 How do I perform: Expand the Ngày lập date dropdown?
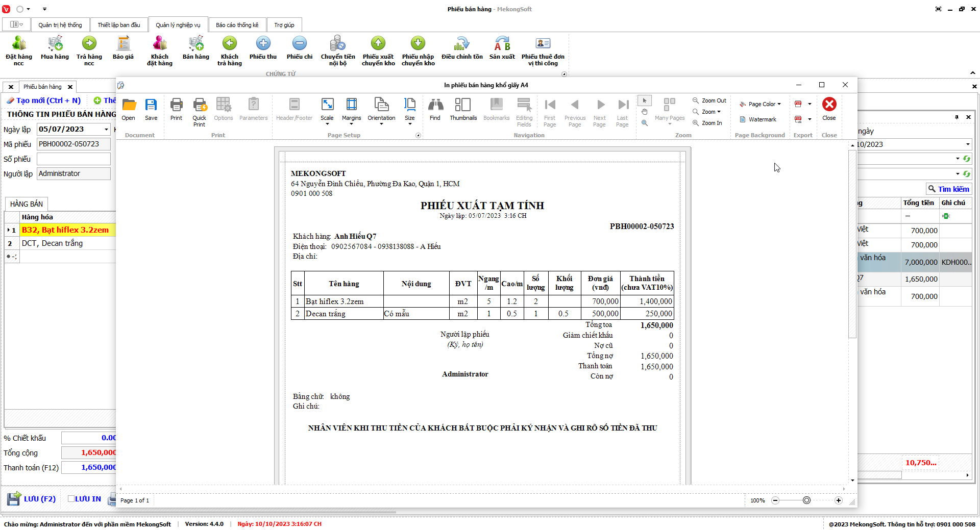[106, 130]
